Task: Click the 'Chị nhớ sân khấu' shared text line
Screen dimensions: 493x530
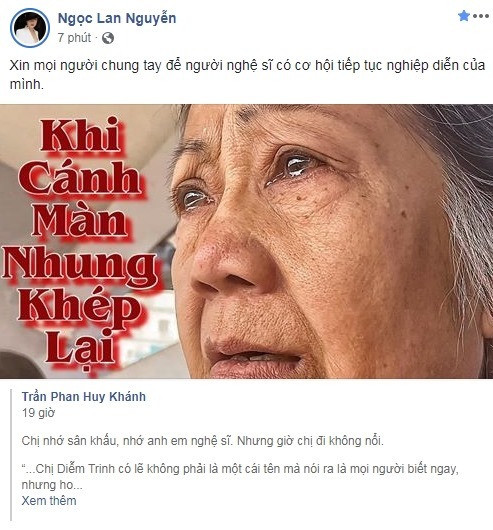Action: tap(203, 441)
